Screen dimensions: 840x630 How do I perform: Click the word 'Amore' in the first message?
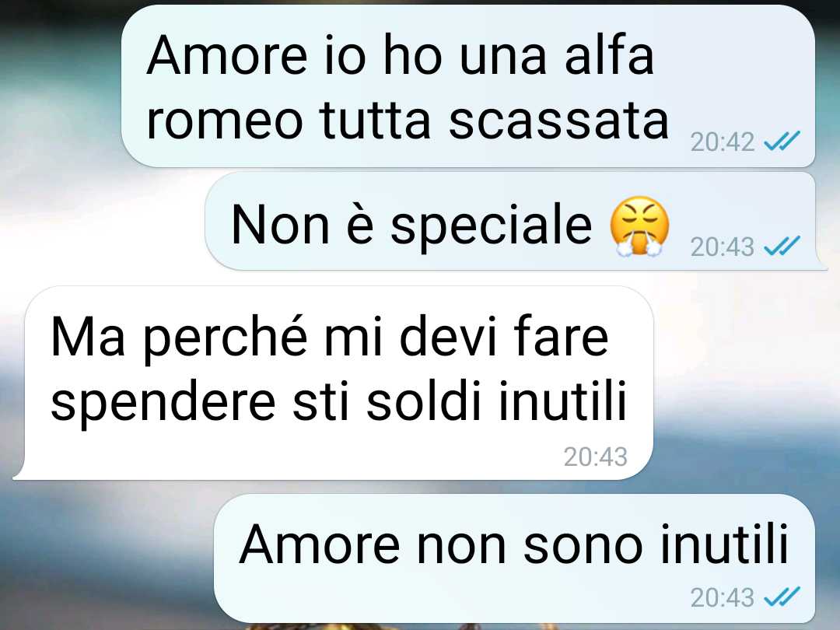(x=227, y=55)
